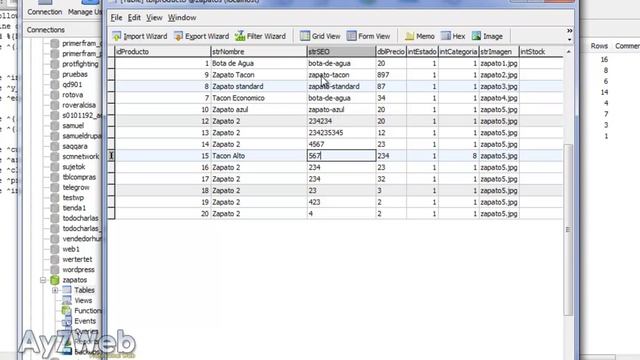Open the Hex viewer

click(x=453, y=36)
